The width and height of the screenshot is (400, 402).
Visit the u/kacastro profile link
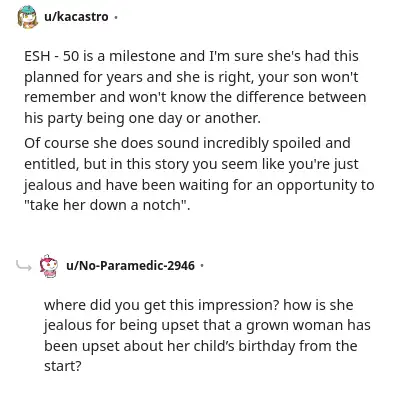tap(76, 17)
